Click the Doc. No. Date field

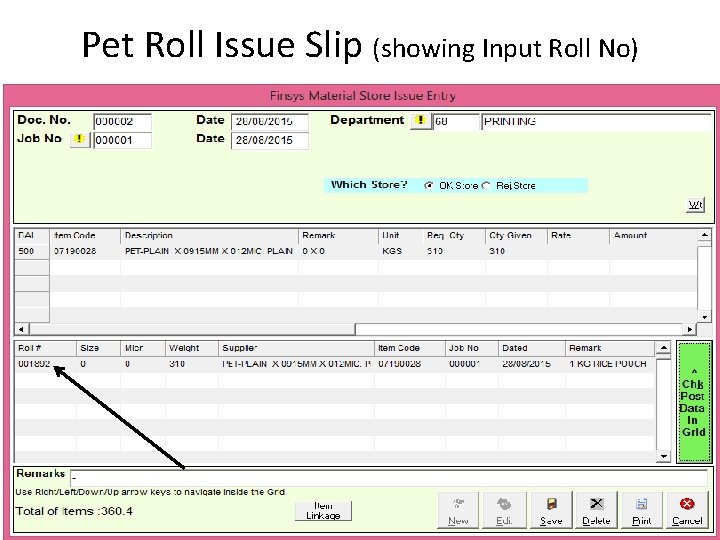click(270, 122)
